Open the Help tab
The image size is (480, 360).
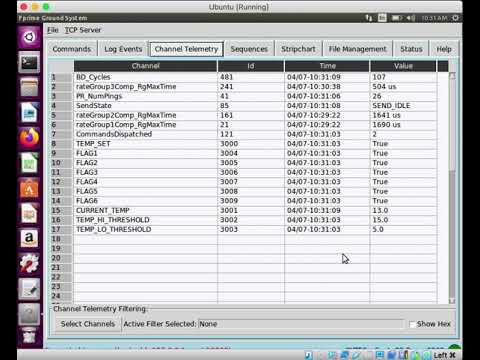[x=444, y=49]
